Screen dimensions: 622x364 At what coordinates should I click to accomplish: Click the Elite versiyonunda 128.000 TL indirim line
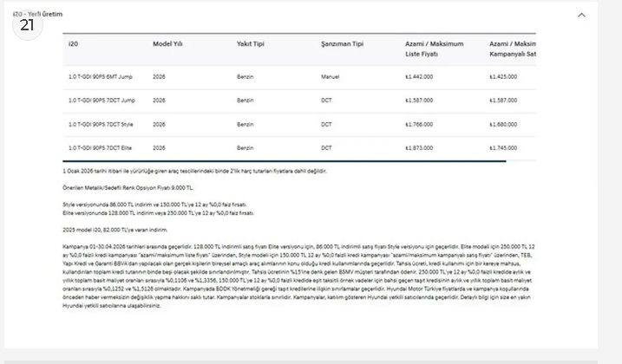click(x=158, y=213)
